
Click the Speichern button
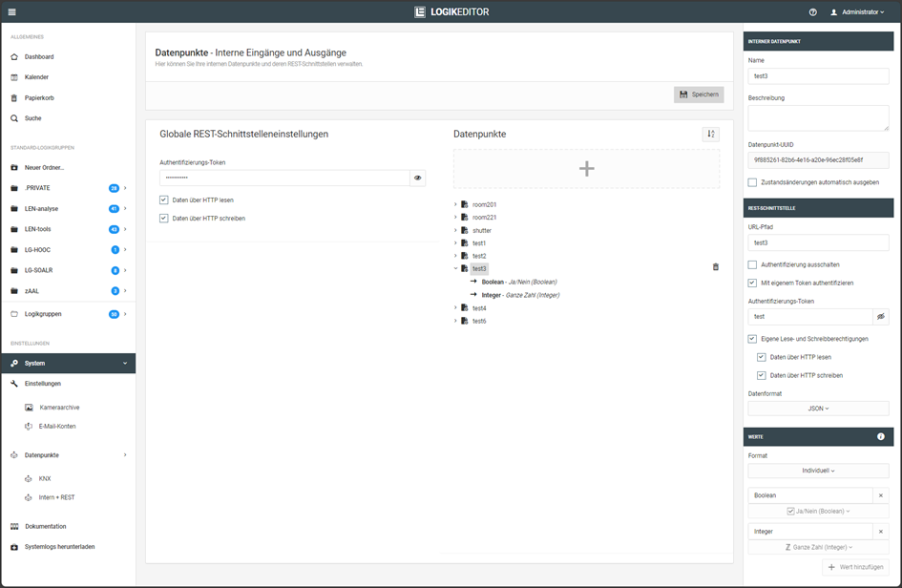click(699, 94)
